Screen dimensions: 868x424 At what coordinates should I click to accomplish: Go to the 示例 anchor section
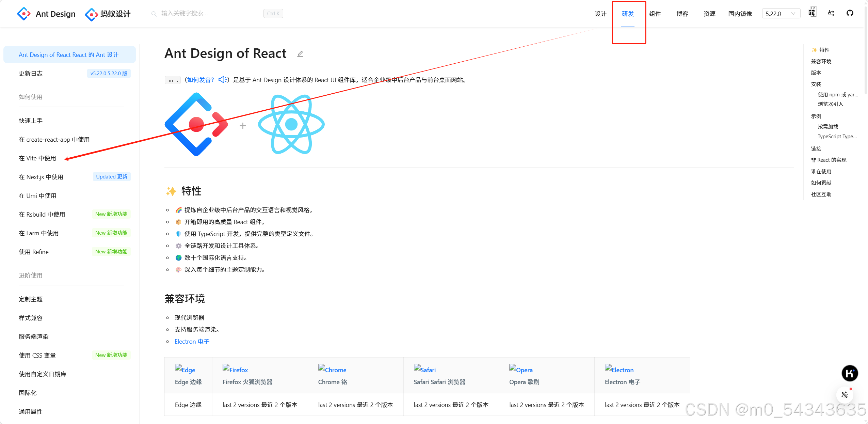tap(816, 116)
